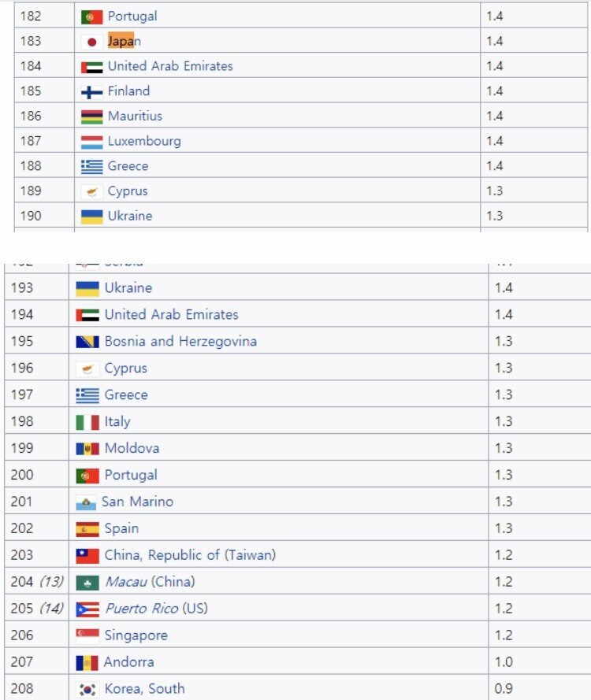Open the Italy link
Image resolution: width=591 pixels, height=700 pixels.
click(117, 422)
